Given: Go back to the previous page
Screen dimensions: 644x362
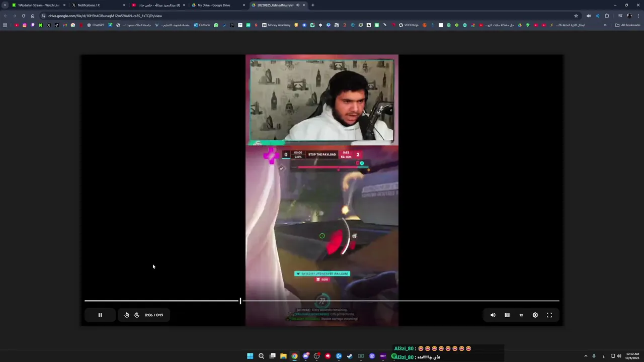Looking at the screenshot, I should click(6, 16).
